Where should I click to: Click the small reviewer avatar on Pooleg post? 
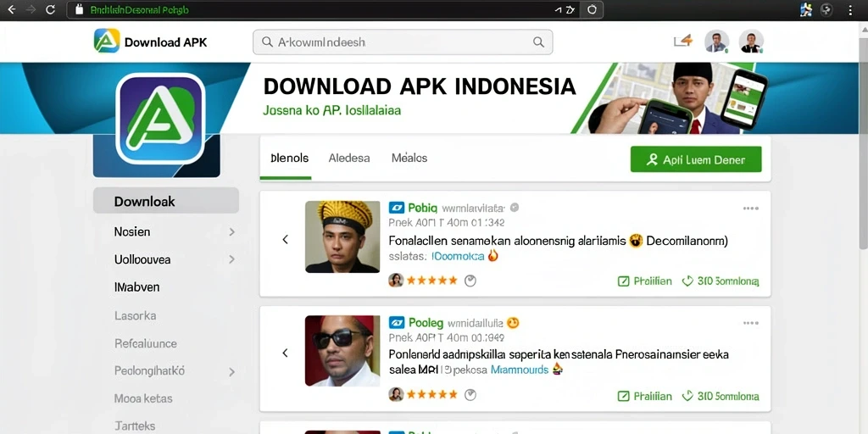pyautogui.click(x=396, y=394)
